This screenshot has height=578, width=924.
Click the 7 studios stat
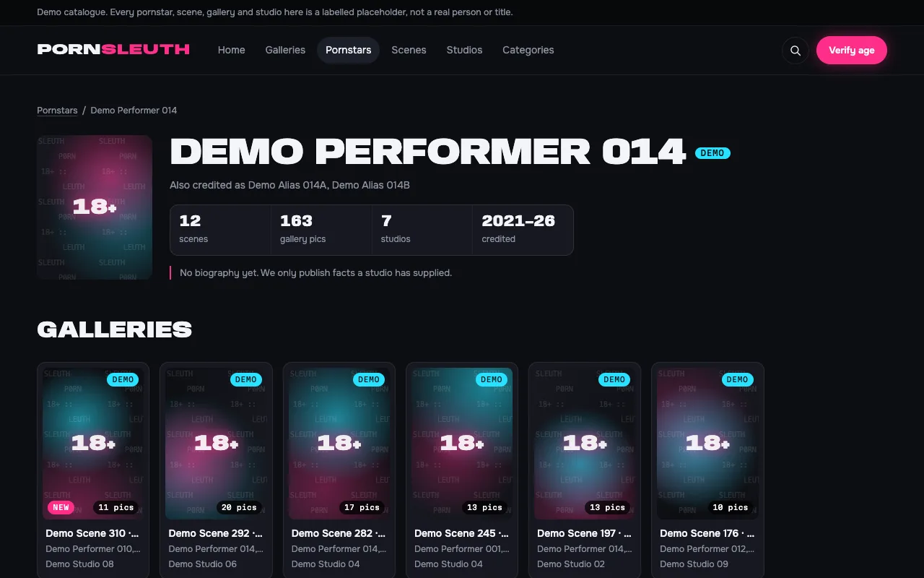click(422, 230)
